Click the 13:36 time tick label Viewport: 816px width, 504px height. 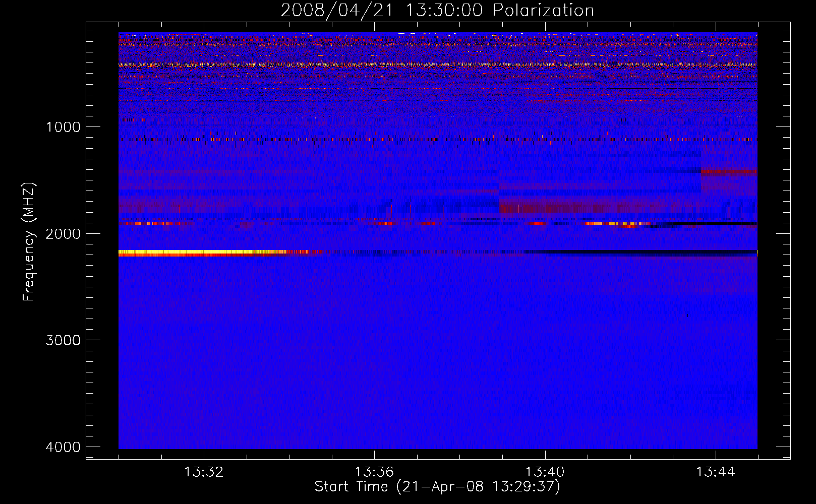tap(374, 472)
